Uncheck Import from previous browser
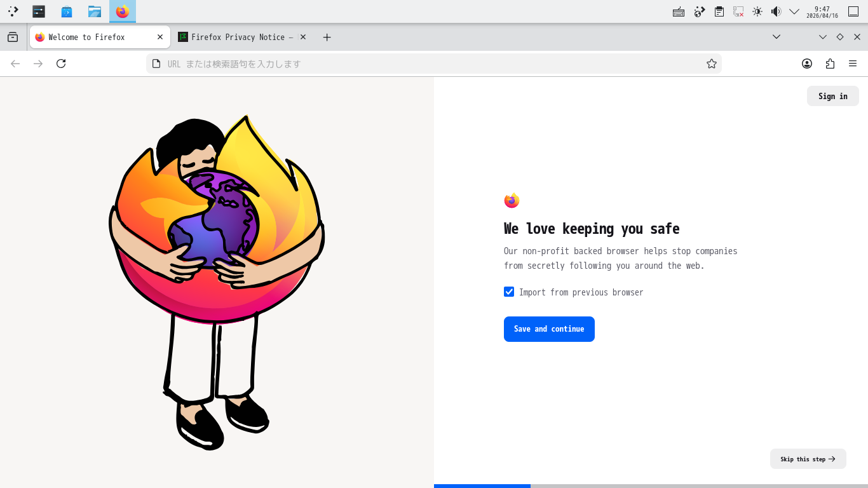 509,292
